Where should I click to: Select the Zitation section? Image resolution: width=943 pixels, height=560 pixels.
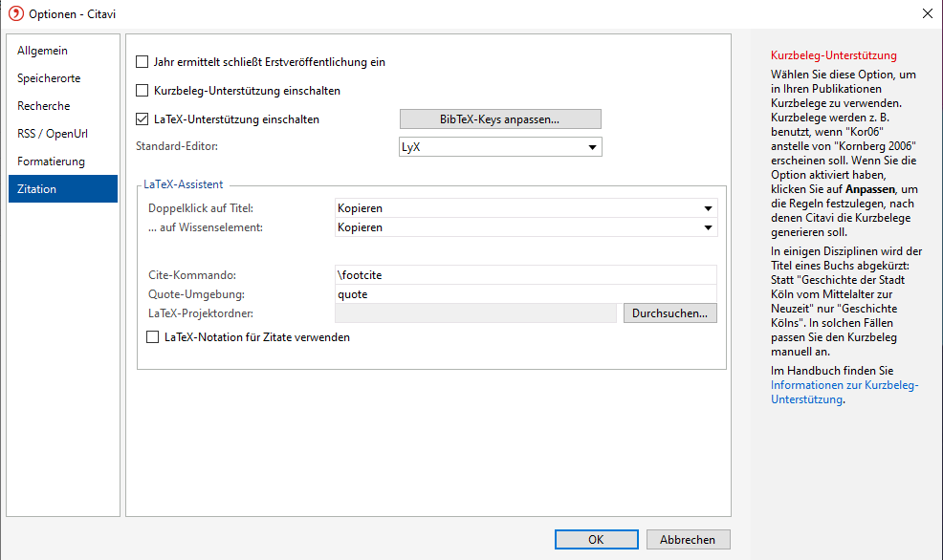63,188
